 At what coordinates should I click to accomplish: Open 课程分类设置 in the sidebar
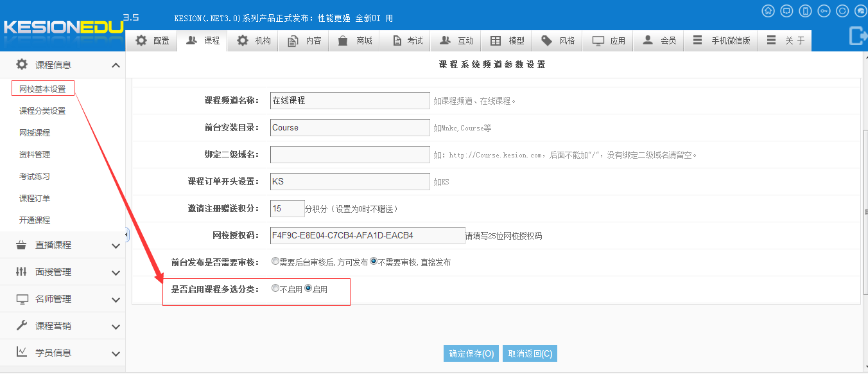[x=42, y=111]
